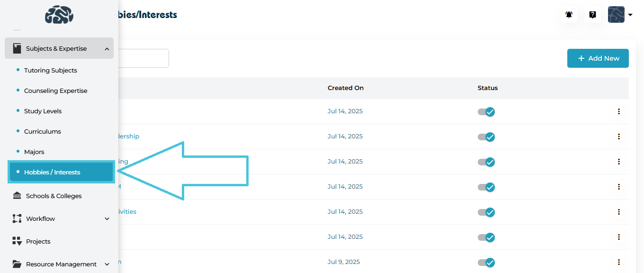Click the Subjects & Expertise book icon
The width and height of the screenshot is (644, 273).
pyautogui.click(x=17, y=48)
